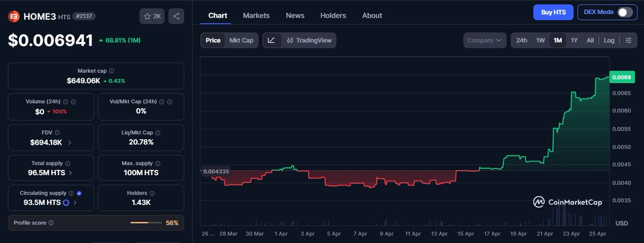
Task: Click the FDV info icon
Action: pos(57,132)
